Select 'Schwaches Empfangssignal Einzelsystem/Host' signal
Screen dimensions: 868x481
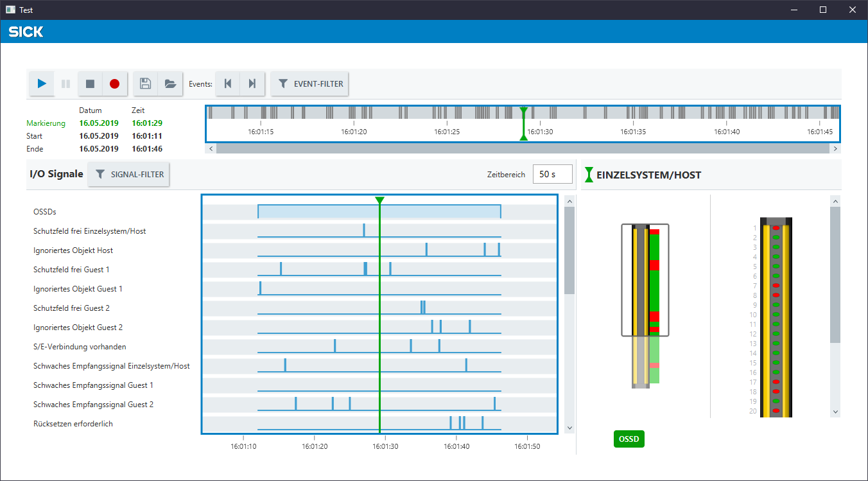[x=112, y=366]
